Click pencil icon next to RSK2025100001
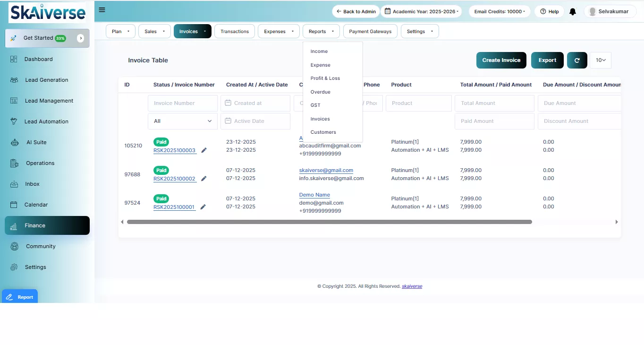644x345 pixels. (x=203, y=207)
